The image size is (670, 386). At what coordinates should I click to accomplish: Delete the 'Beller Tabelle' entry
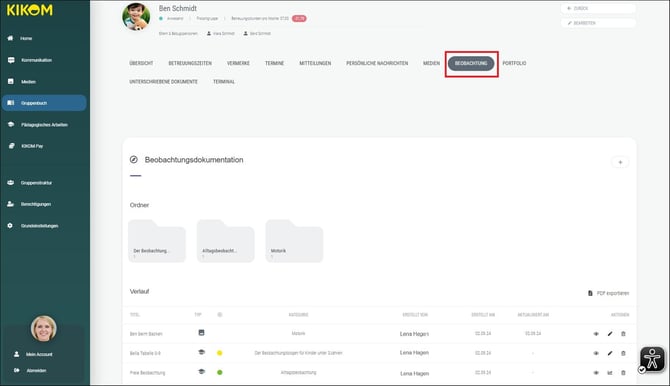pos(623,354)
